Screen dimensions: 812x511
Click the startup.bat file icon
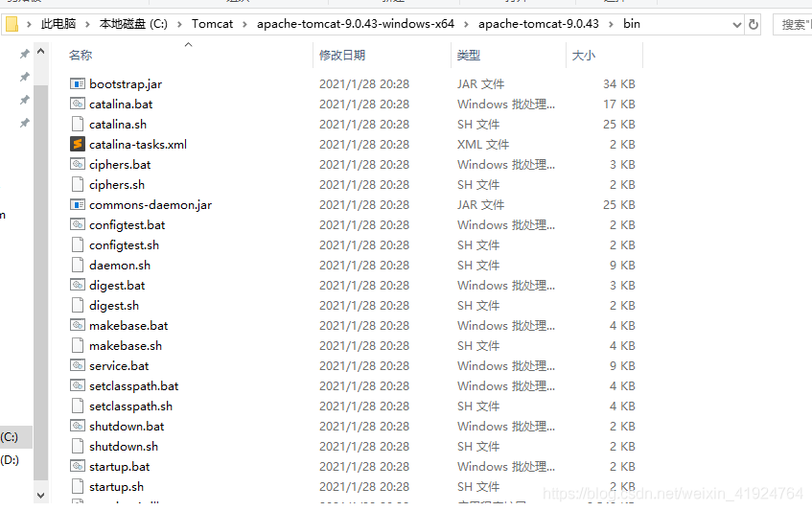[x=77, y=467]
